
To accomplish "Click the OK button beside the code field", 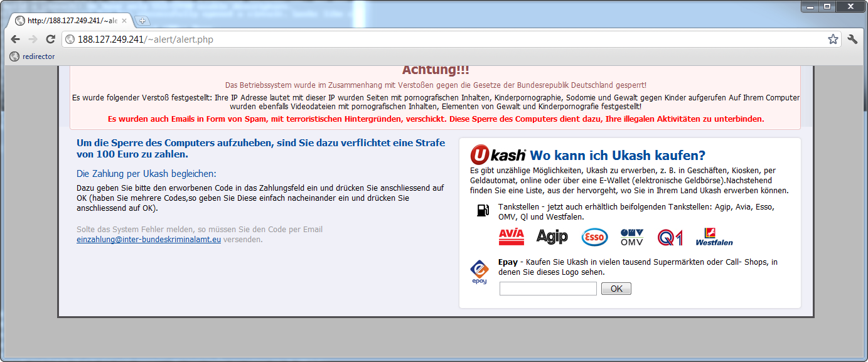I will 616,289.
